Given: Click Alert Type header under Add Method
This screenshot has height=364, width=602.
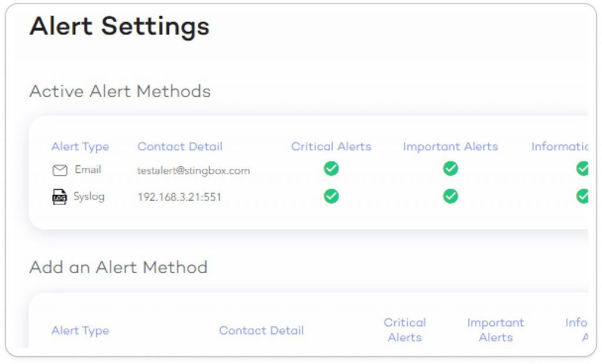Looking at the screenshot, I should [x=80, y=331].
